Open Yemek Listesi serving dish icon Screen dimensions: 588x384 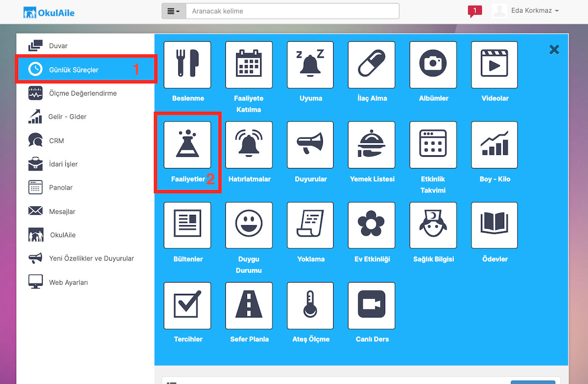pos(372,145)
